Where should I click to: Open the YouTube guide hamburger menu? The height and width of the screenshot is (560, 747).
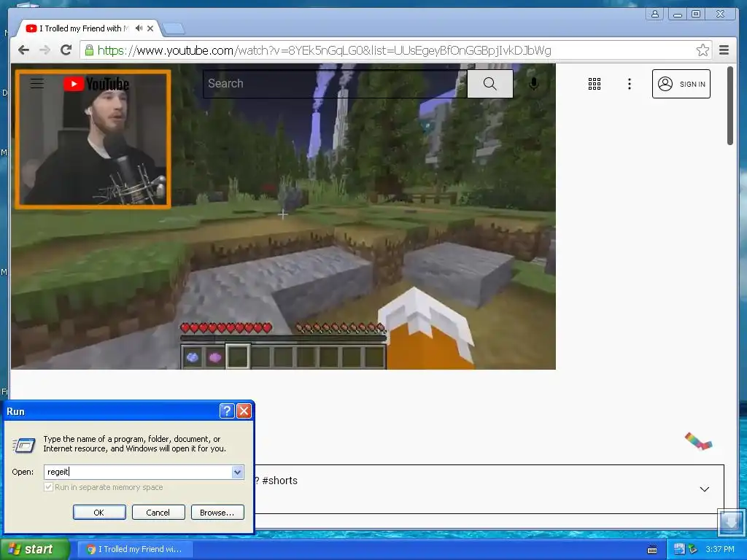pos(37,84)
